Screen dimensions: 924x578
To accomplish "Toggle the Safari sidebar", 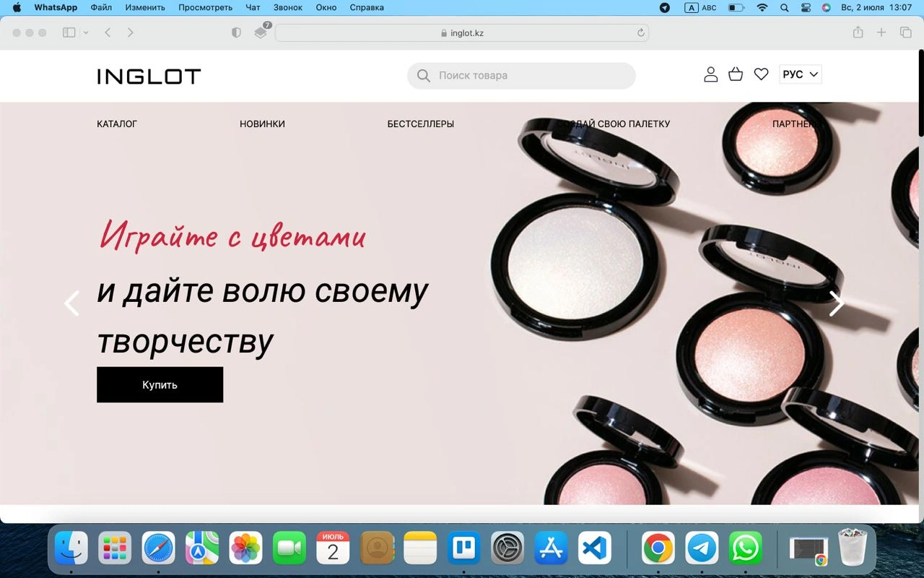I will coord(69,33).
